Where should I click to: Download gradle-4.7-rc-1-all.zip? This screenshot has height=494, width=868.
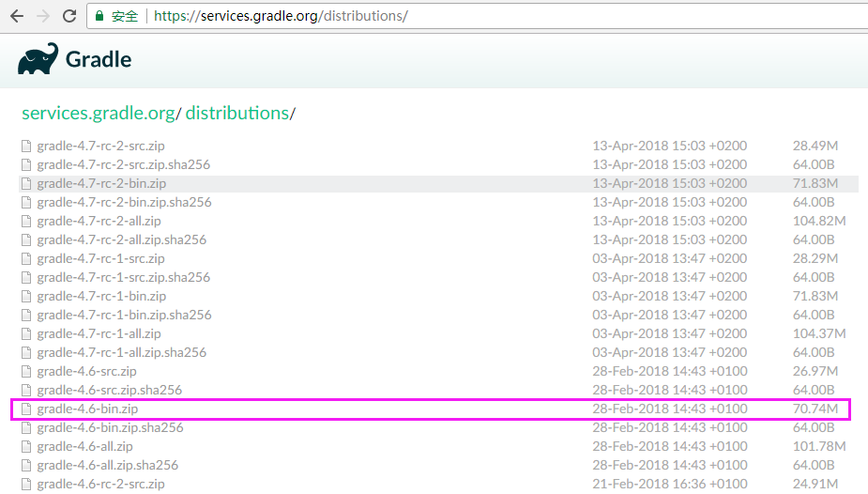(99, 334)
